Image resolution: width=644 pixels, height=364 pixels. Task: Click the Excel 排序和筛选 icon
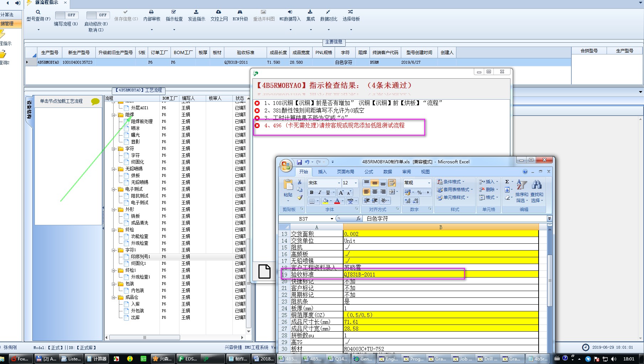pyautogui.click(x=522, y=185)
